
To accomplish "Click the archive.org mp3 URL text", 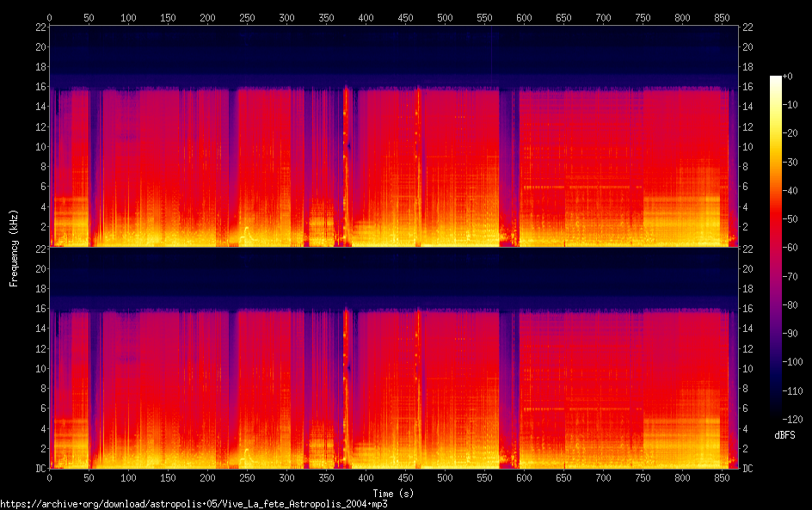I will pos(194,504).
